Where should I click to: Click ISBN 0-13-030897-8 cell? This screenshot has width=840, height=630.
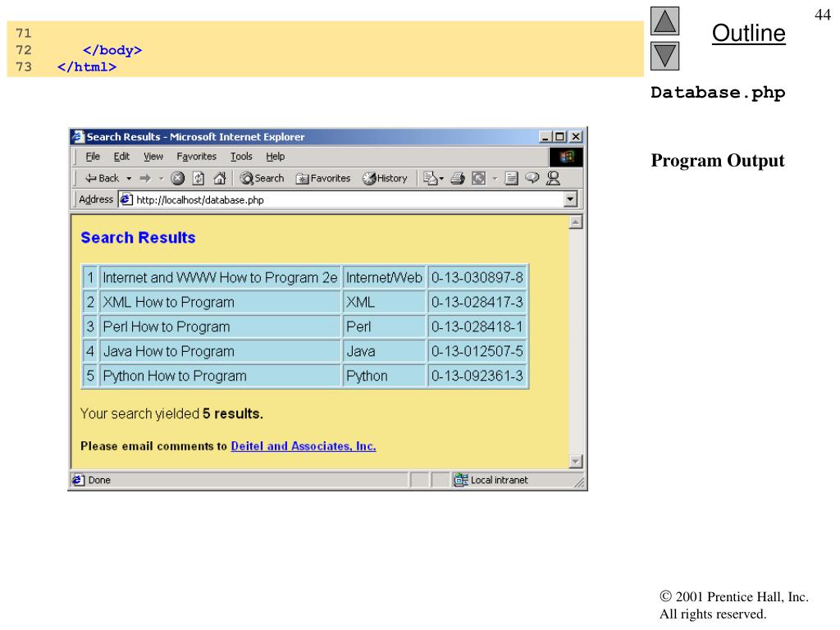(x=477, y=277)
